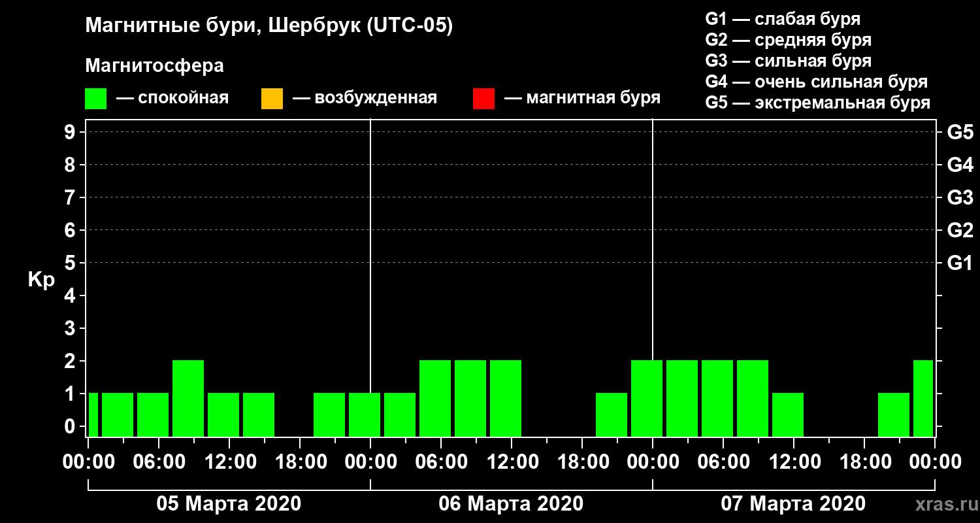980x523 pixels.
Task: Click the green 'спокойная' legend swatch
Action: pos(95,99)
